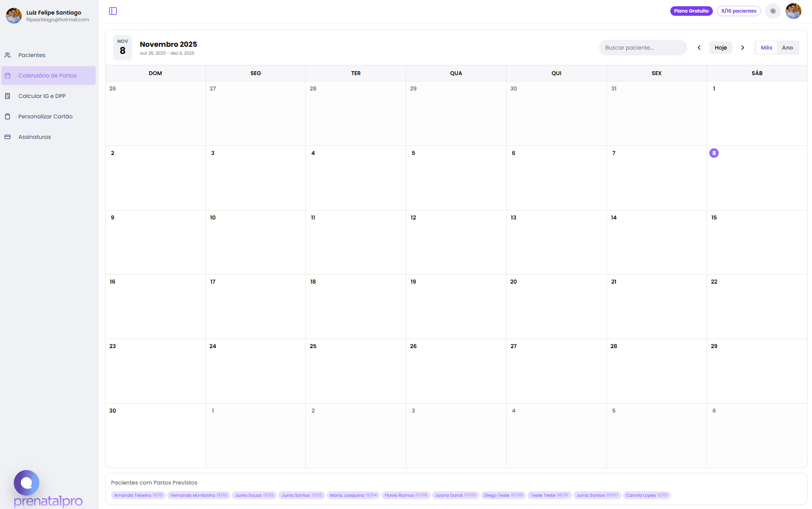Open Calcular IG e DPP calculator tool
The height and width of the screenshot is (509, 812).
click(41, 96)
